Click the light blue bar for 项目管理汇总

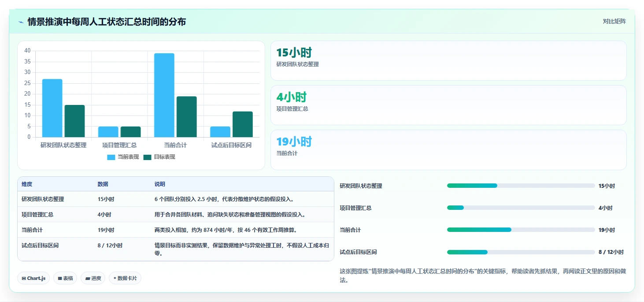(108, 132)
